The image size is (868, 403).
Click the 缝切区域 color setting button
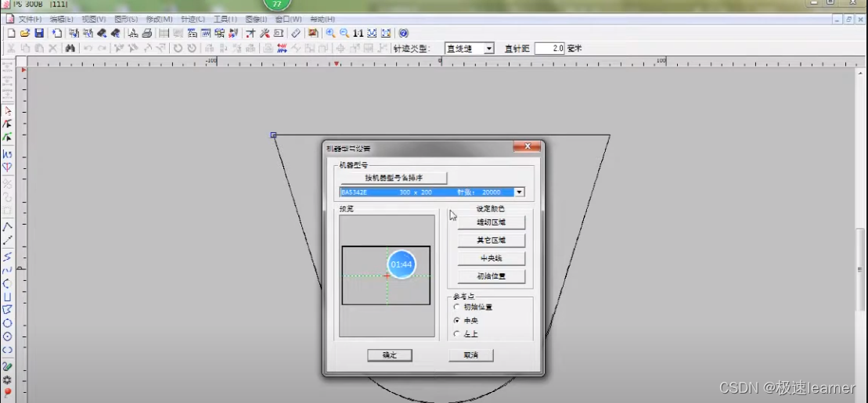tap(492, 222)
